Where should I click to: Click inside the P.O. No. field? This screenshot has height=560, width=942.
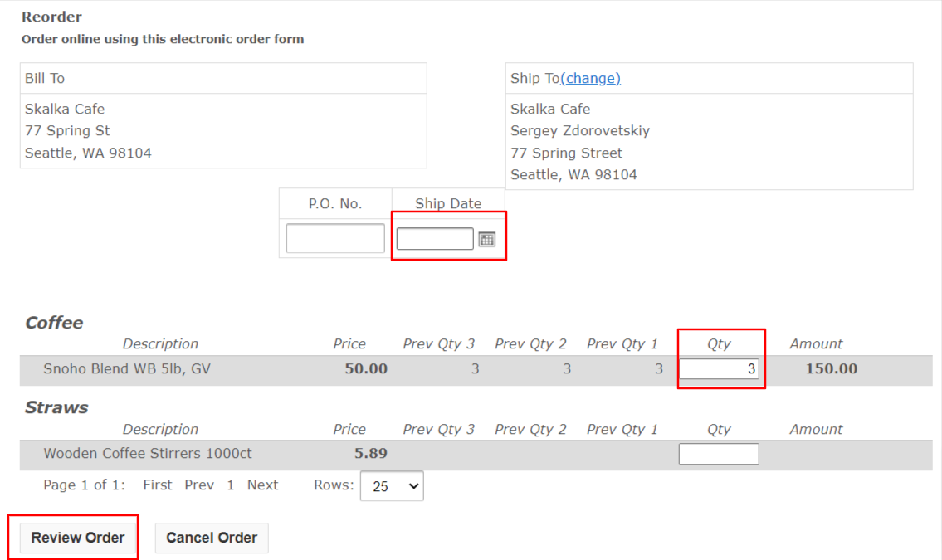pos(334,238)
